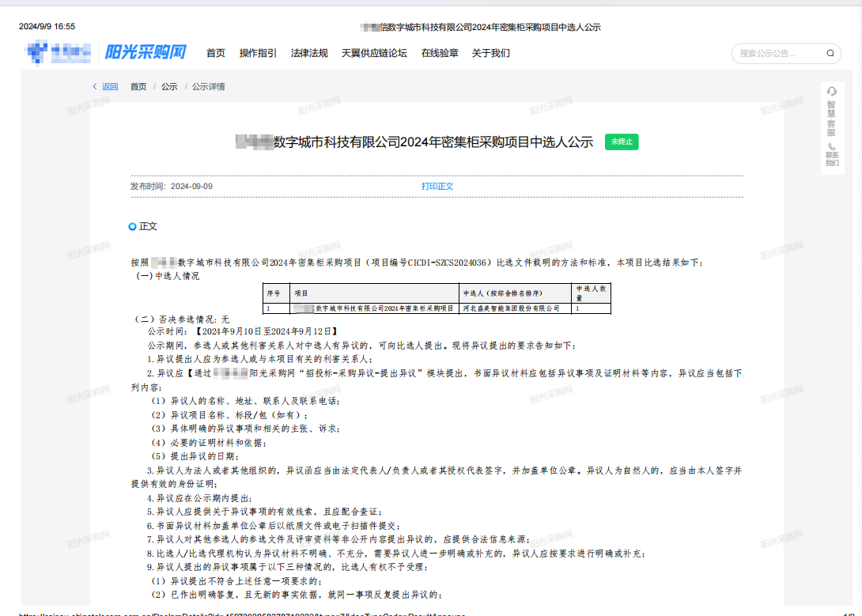Click the 打印正文 link
The image size is (862, 616).
437,187
